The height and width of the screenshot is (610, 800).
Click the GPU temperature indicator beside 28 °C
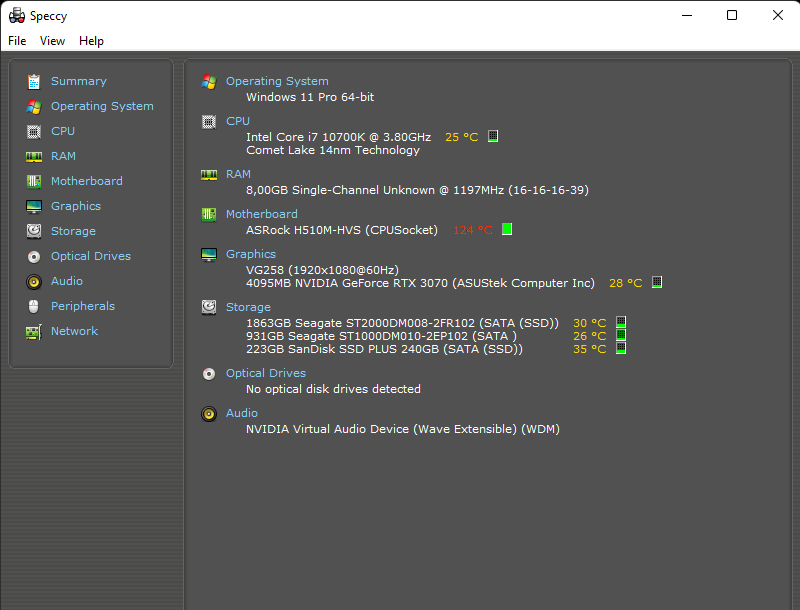[657, 282]
